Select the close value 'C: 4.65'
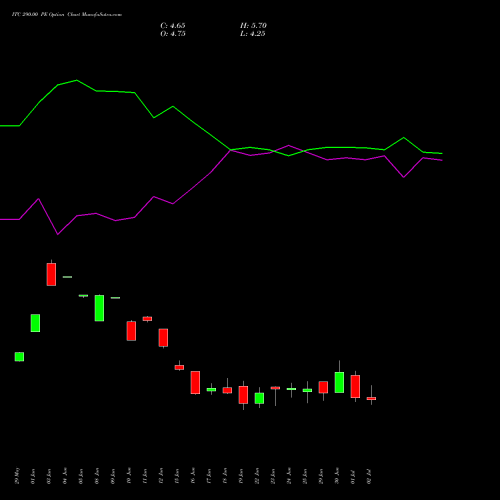The height and width of the screenshot is (500, 500). pyautogui.click(x=173, y=26)
